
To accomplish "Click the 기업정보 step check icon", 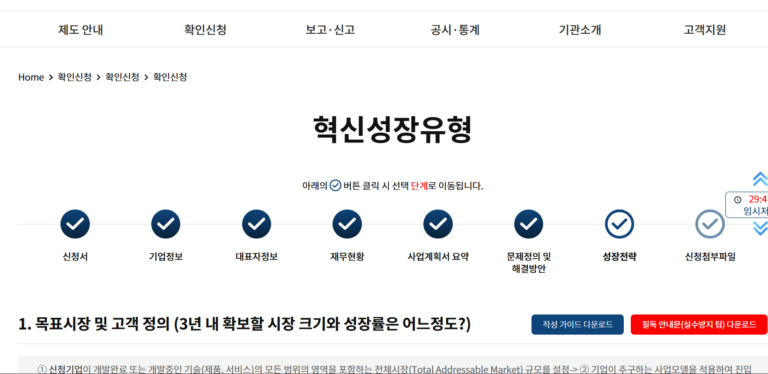I will [x=166, y=224].
